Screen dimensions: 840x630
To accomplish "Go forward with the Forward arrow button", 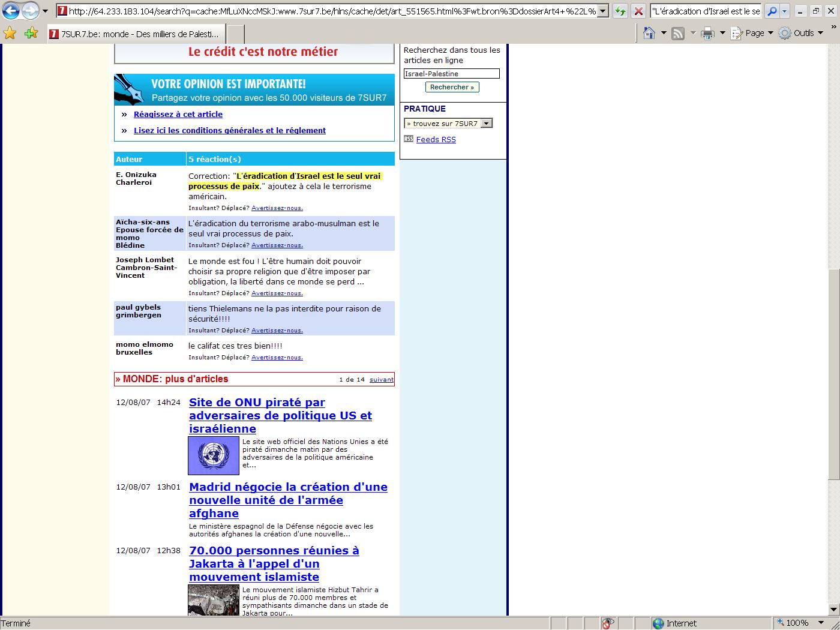I will tap(31, 10).
